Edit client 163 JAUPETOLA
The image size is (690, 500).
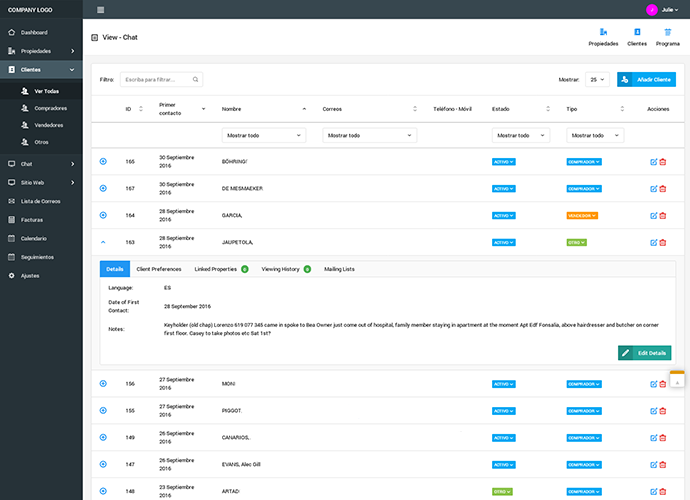click(x=653, y=243)
